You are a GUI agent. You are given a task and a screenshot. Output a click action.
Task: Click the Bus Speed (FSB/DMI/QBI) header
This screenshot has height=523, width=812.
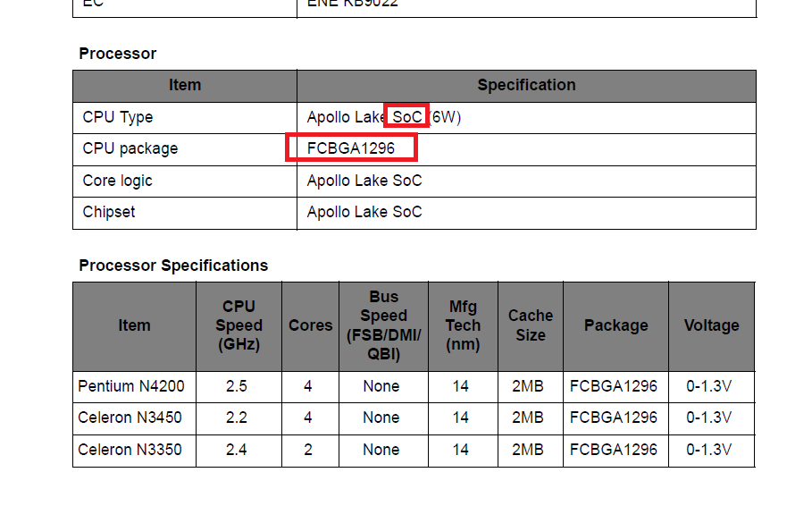pyautogui.click(x=384, y=325)
